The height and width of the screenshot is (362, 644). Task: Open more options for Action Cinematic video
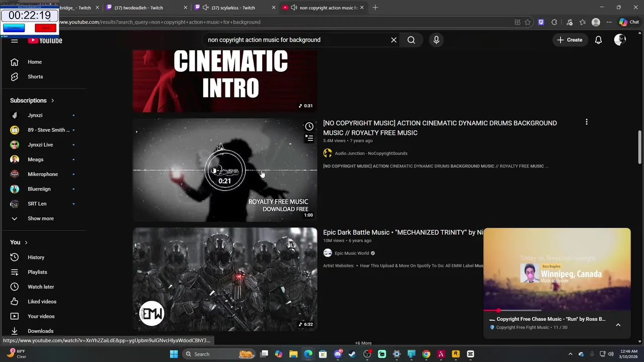coord(586,122)
